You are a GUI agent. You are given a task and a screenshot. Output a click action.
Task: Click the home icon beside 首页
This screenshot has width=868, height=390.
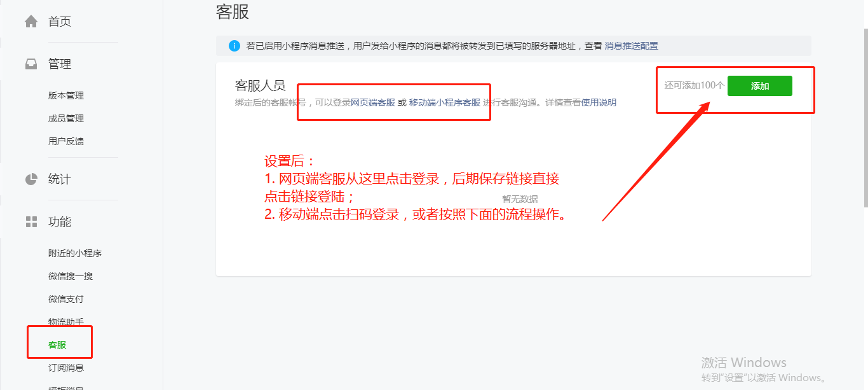pyautogui.click(x=31, y=22)
